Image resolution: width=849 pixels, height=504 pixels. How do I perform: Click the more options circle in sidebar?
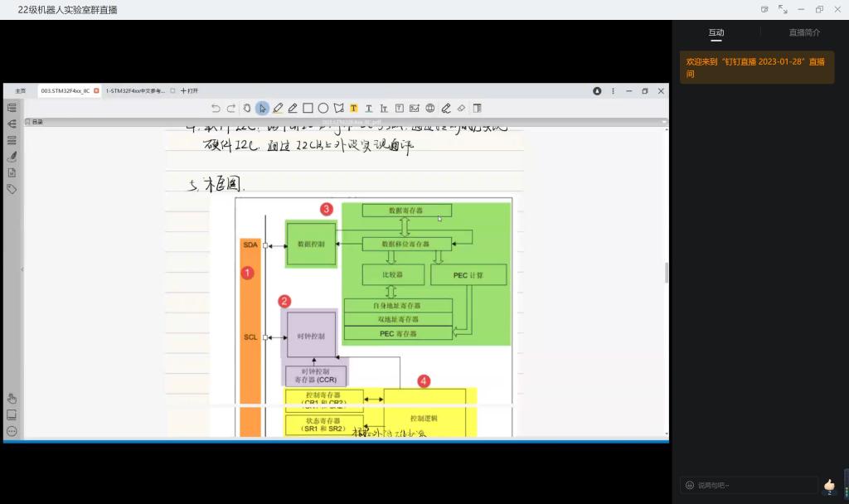point(12,431)
